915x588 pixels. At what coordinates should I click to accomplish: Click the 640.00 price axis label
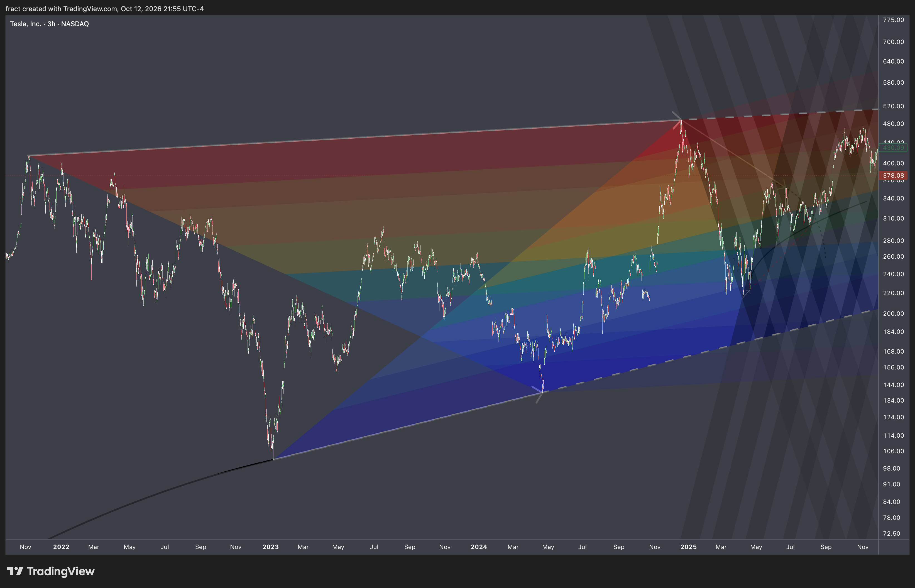893,61
